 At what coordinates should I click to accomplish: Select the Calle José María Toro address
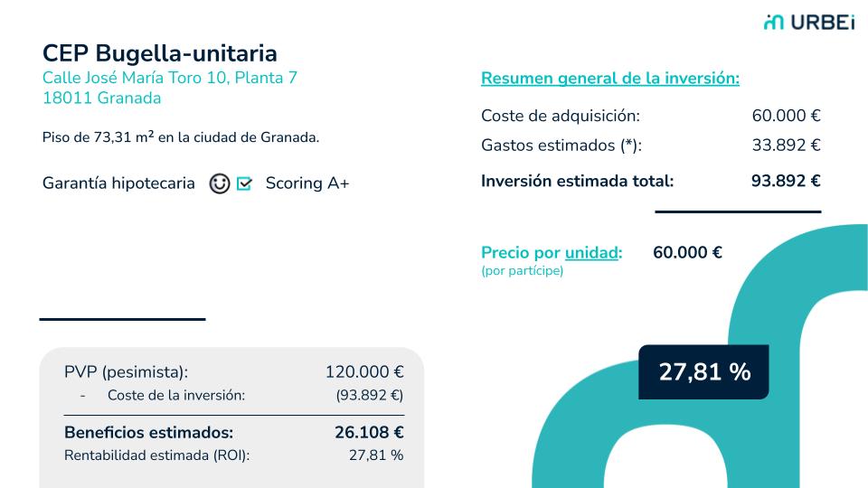tap(170, 78)
